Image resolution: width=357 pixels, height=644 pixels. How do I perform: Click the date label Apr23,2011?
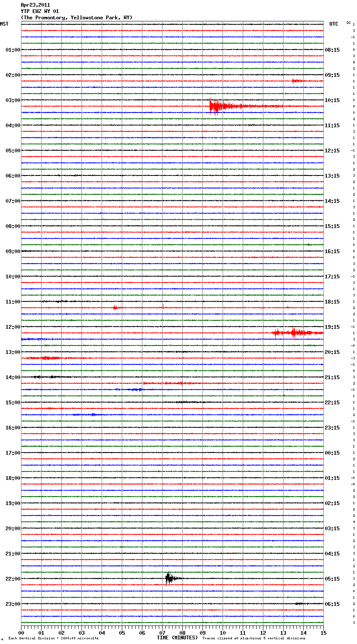click(35, 5)
